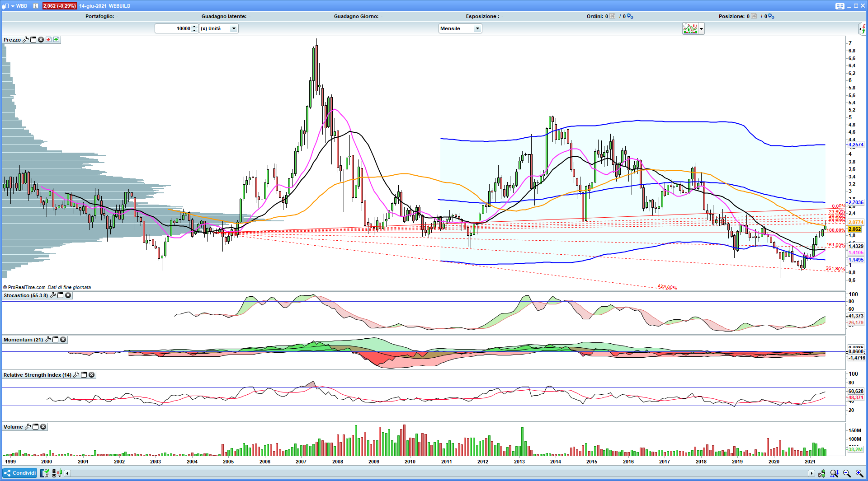The height and width of the screenshot is (481, 868).
Task: Click the 60,628 RSI value label
Action: pos(855,391)
